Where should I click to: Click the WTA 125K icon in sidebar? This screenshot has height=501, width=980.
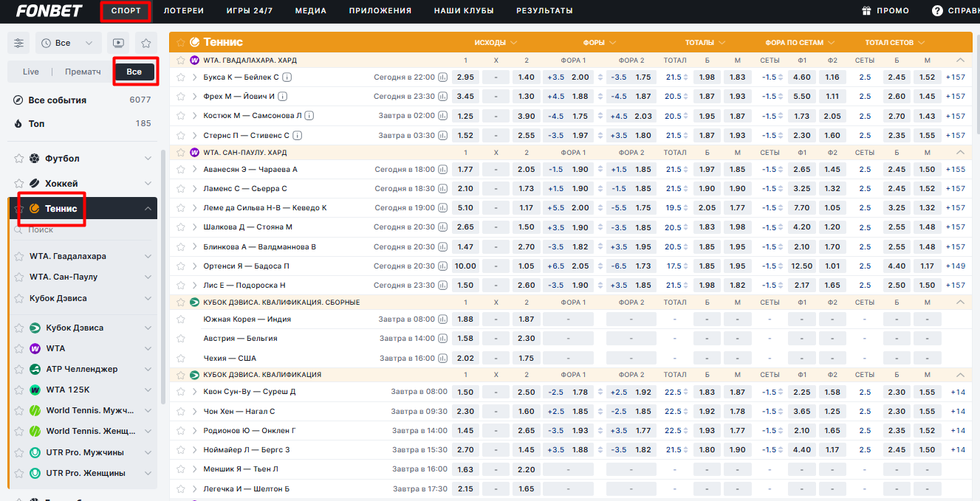tap(35, 390)
